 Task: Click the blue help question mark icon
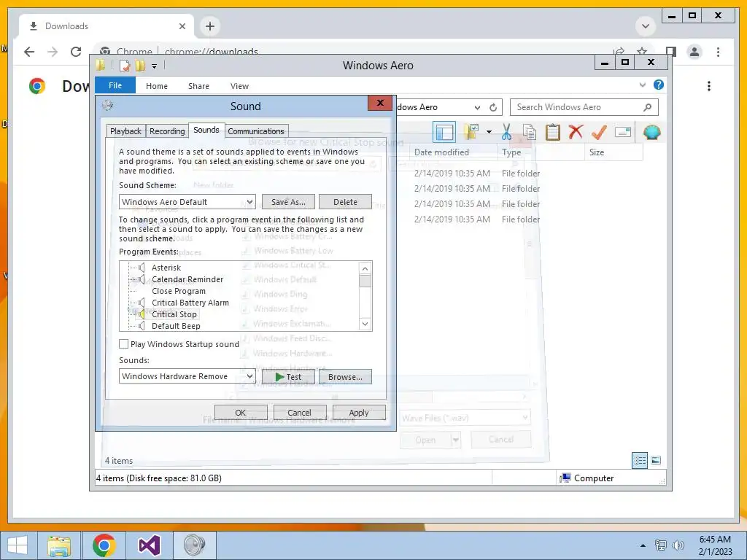pyautogui.click(x=659, y=85)
